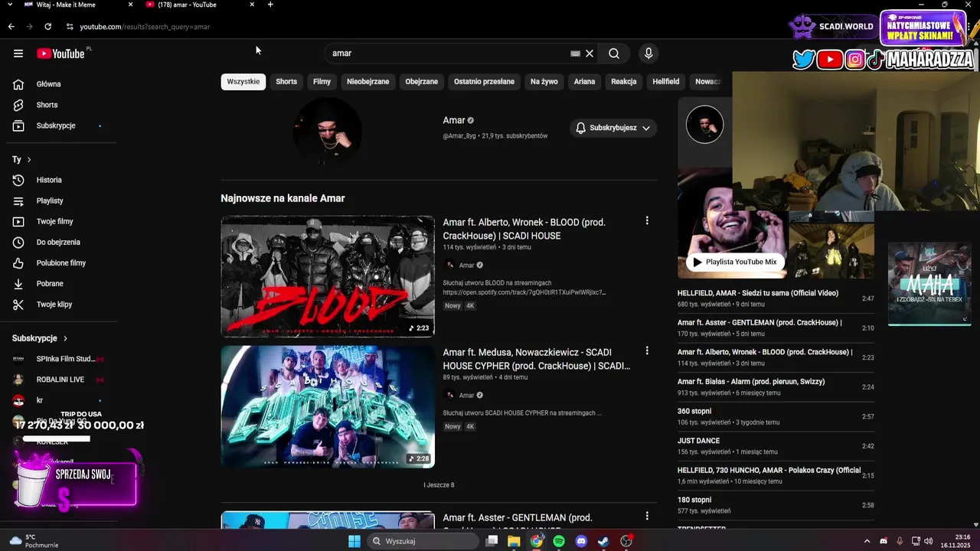Viewport: 980px width, 551px height.
Task: Click the YouTube search input field
Action: point(448,54)
